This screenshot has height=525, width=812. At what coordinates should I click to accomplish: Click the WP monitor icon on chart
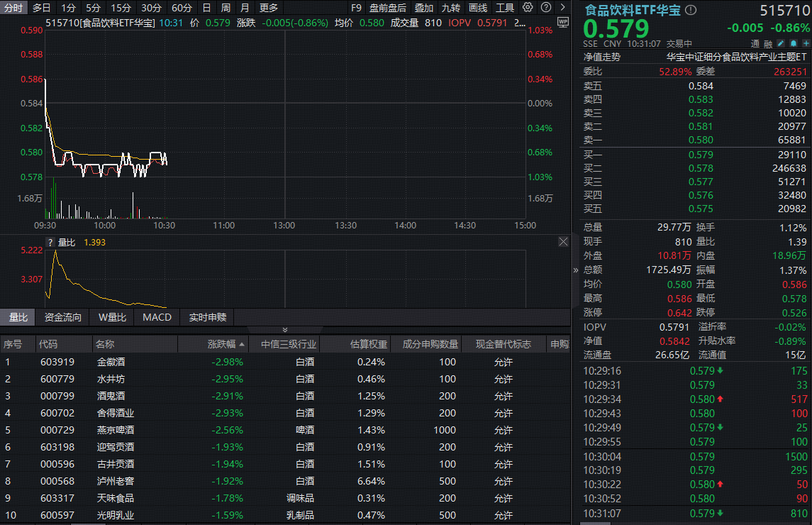[563, 22]
